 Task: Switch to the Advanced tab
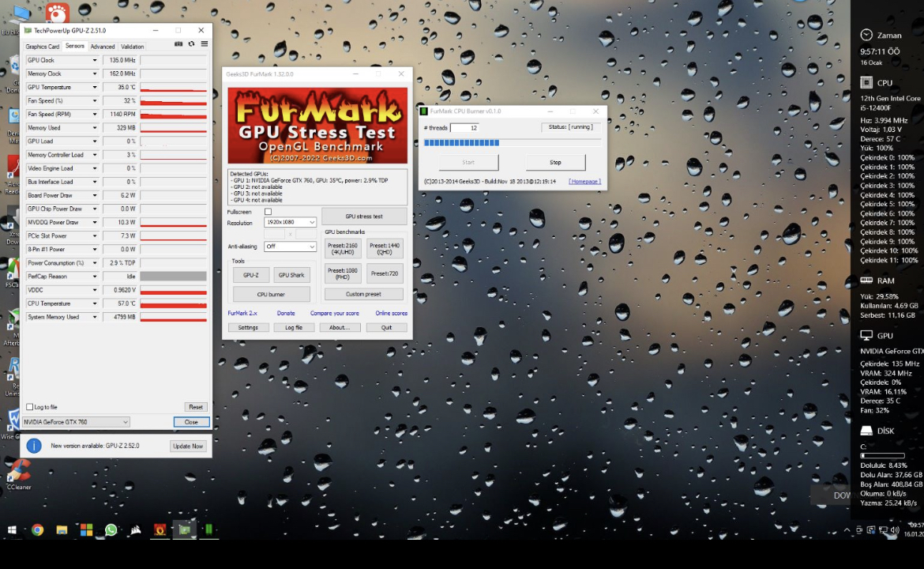tap(103, 47)
